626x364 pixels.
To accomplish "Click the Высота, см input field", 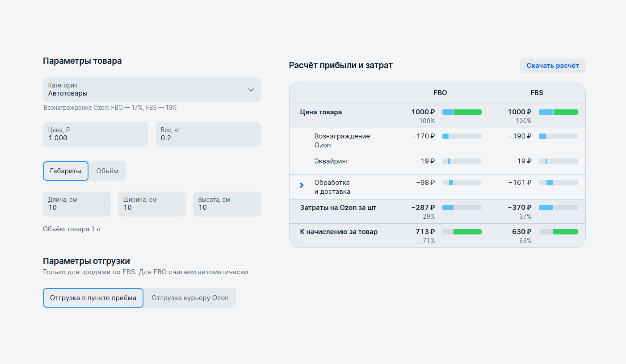I will click(227, 204).
